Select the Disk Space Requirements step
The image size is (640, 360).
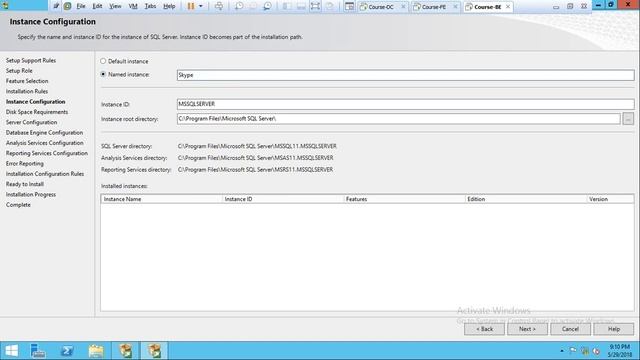coord(37,112)
